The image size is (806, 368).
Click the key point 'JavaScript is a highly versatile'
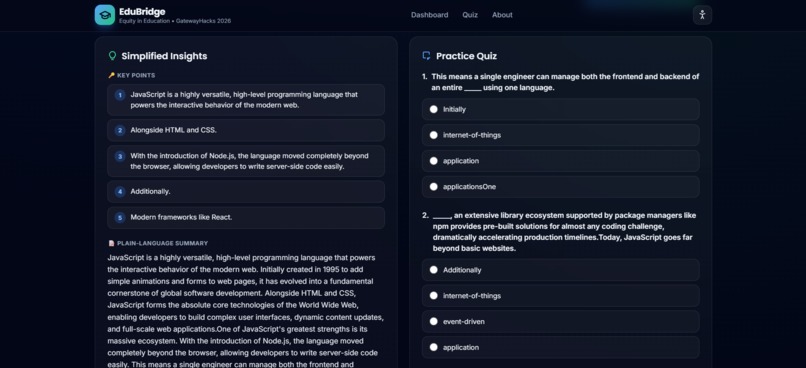coord(246,100)
